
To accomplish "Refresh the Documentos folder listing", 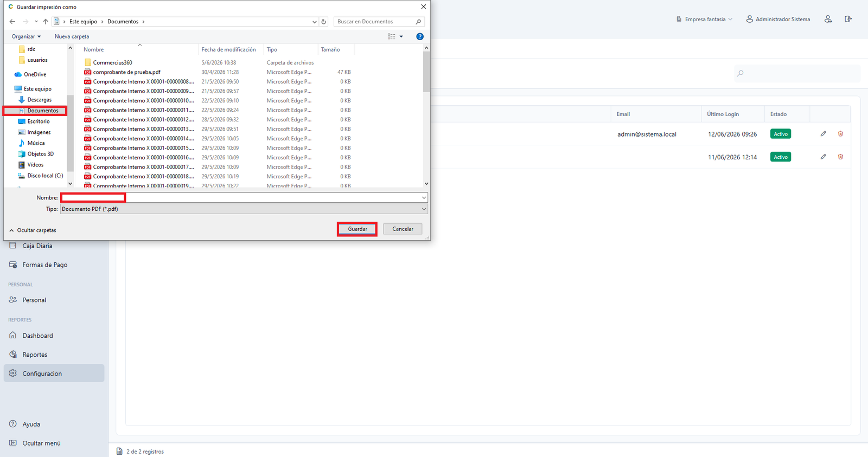I will (324, 22).
